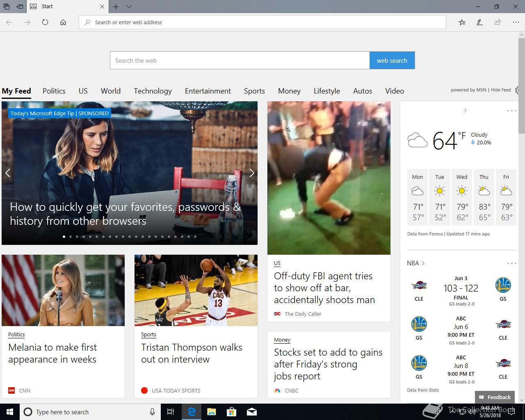Open NBA card options ellipsis
The height and width of the screenshot is (420, 525).
[511, 263]
